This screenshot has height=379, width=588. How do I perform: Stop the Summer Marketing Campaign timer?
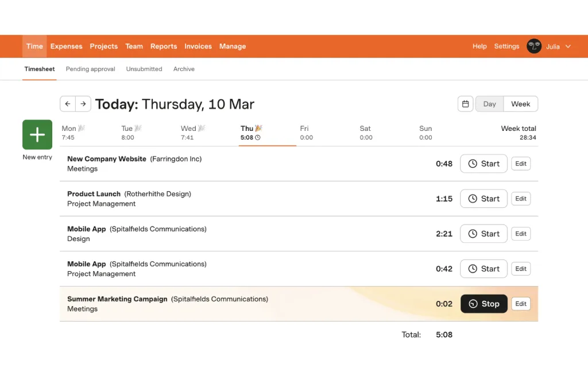pyautogui.click(x=483, y=304)
